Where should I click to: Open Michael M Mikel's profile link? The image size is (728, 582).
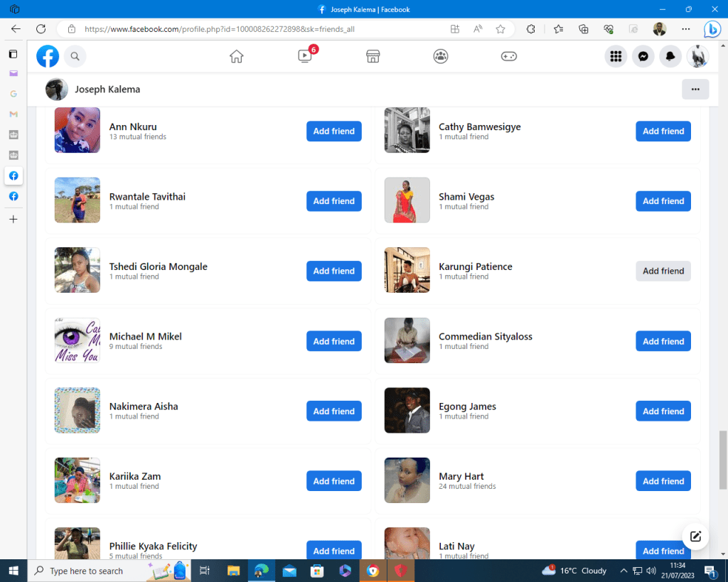(x=145, y=336)
